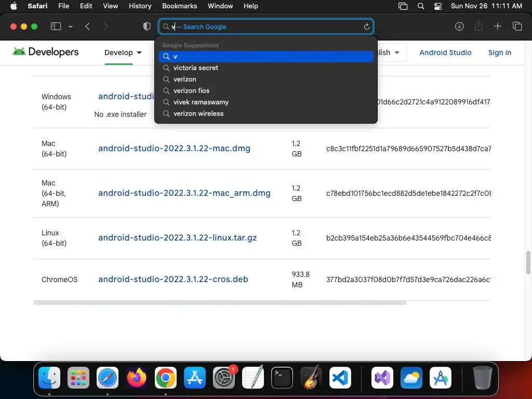Screen dimensions: 532x399
Task: Select suggestion 'v'
Action: (266, 56)
